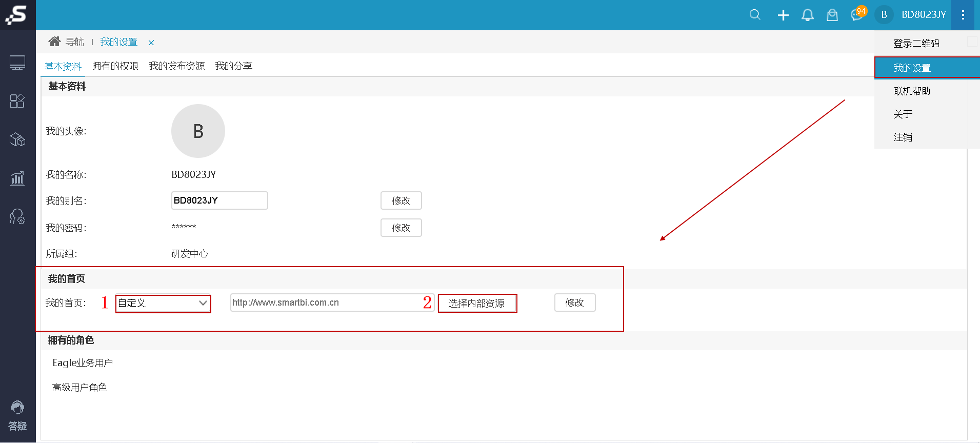
Task: Open messages icon with 94 badge
Action: [858, 14]
